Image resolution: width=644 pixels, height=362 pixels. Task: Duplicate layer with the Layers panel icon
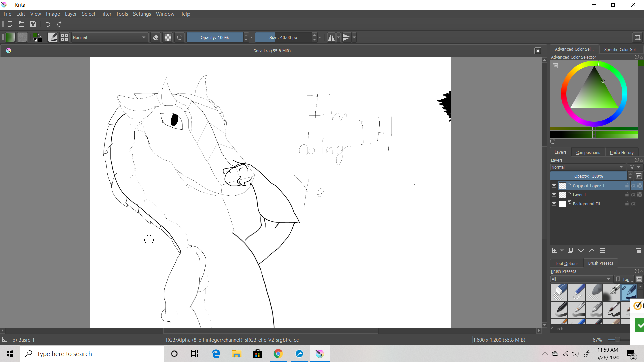pos(570,250)
